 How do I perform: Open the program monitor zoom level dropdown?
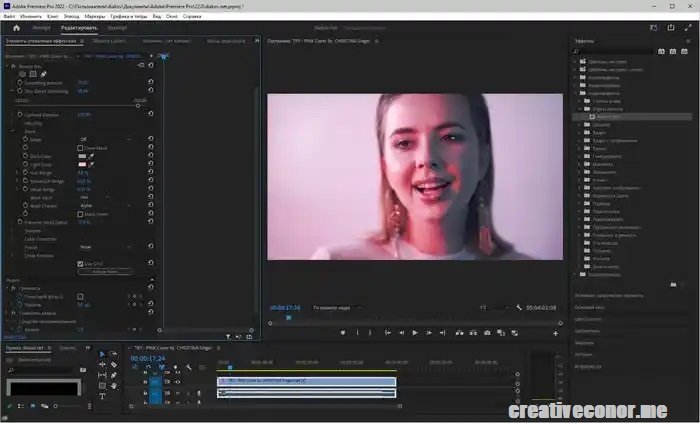[338, 307]
